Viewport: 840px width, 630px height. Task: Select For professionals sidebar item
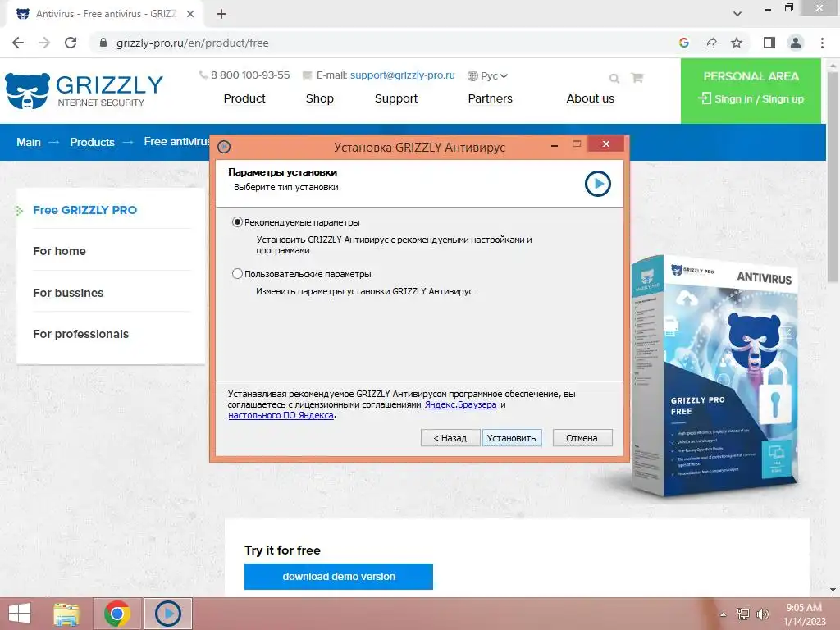[80, 334]
